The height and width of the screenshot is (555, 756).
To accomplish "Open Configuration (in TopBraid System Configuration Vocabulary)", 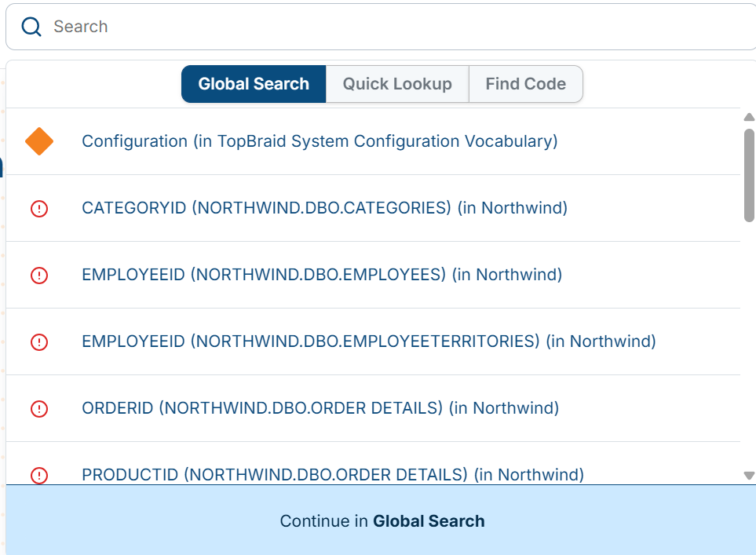I will (373, 141).
